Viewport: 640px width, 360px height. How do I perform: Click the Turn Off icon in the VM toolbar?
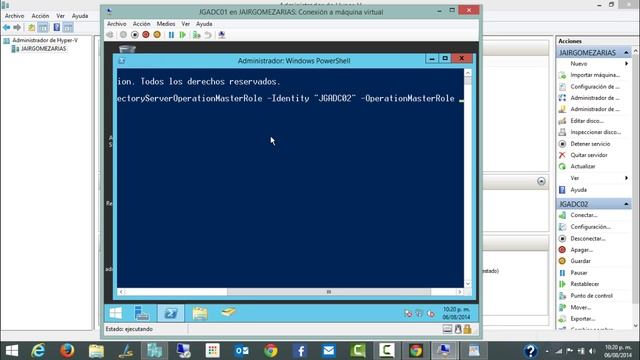pyautogui.click(x=135, y=35)
